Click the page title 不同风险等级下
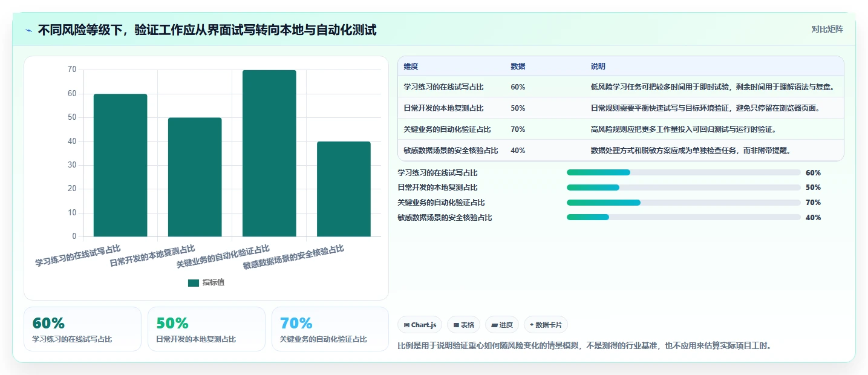 point(207,30)
